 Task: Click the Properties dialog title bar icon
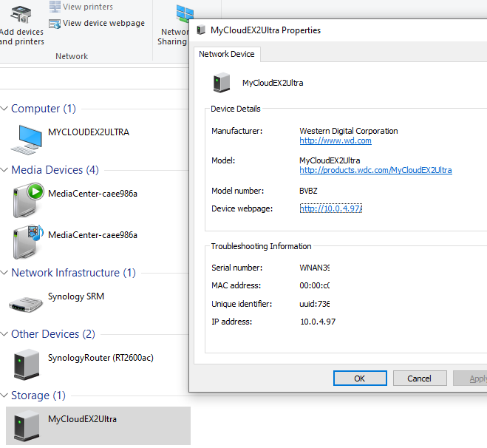201,30
